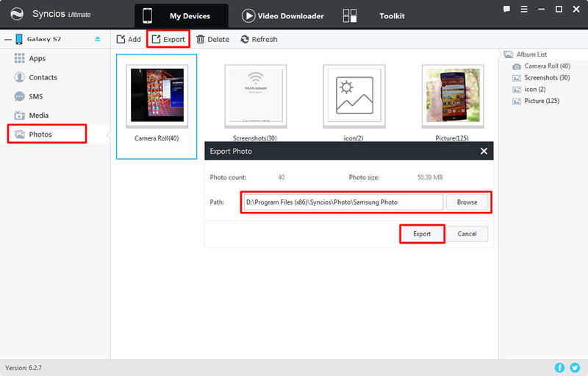Click the Album List header
The width and height of the screenshot is (588, 376).
[x=525, y=54]
